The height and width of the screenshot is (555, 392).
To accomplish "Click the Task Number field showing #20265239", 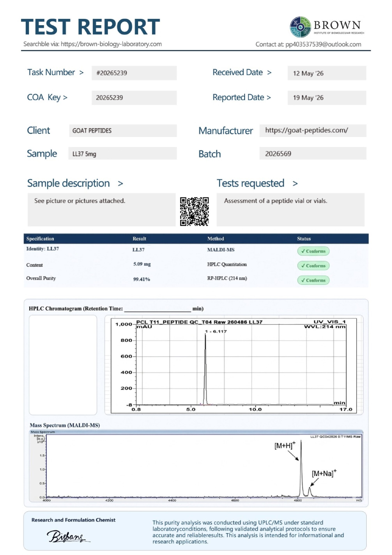I will (134, 73).
